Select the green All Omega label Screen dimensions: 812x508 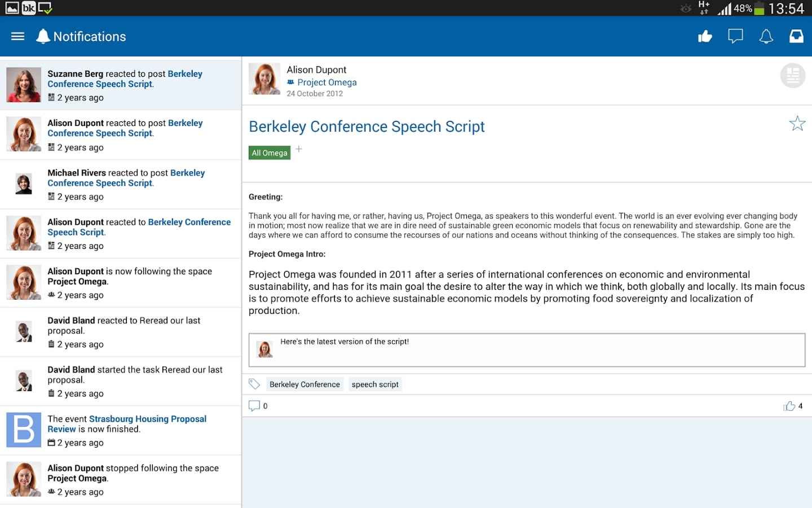tap(270, 153)
